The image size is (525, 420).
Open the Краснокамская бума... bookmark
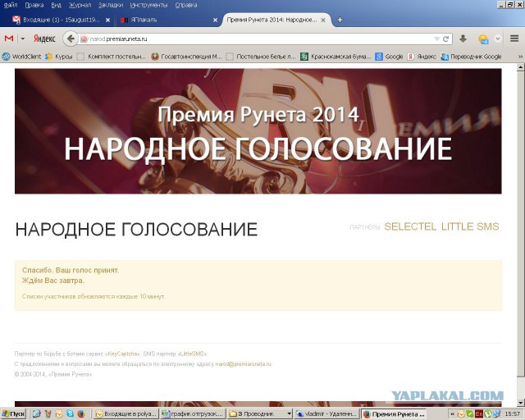tap(336, 57)
